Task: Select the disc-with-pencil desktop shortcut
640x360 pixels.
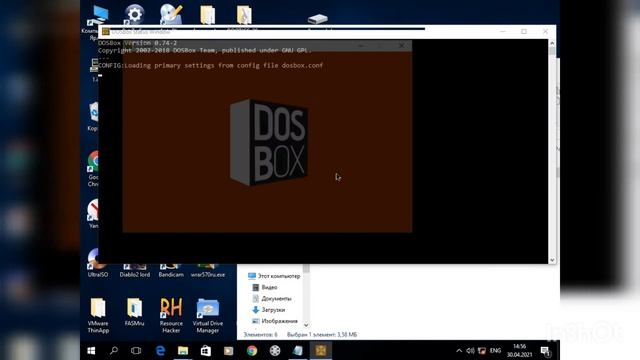Action: click(171, 14)
